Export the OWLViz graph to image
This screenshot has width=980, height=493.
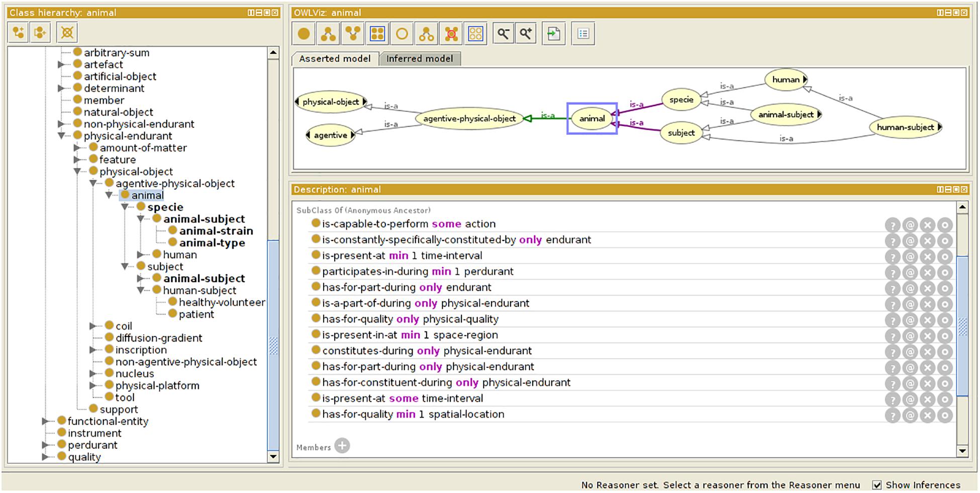point(554,34)
